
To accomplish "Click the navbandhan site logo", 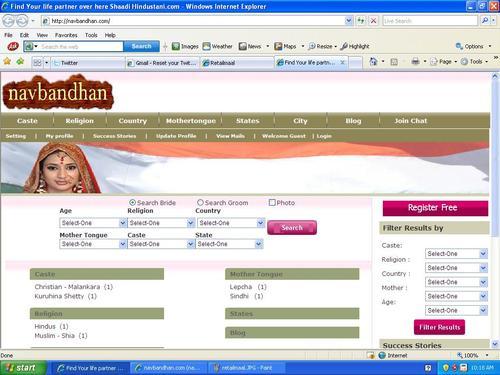I will pyautogui.click(x=58, y=93).
